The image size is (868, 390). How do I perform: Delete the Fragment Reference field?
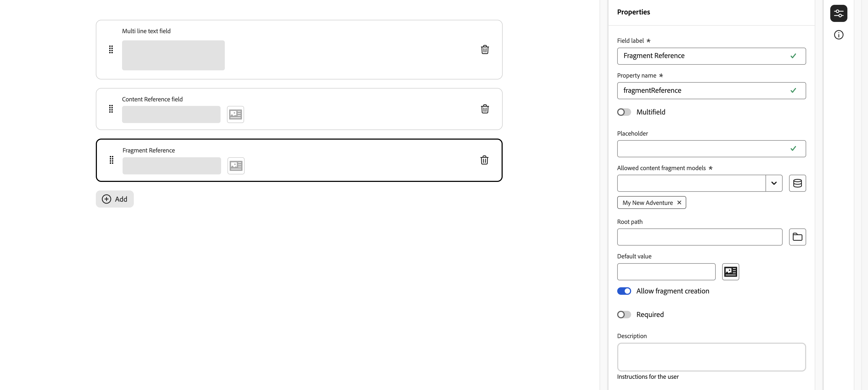[x=484, y=160]
